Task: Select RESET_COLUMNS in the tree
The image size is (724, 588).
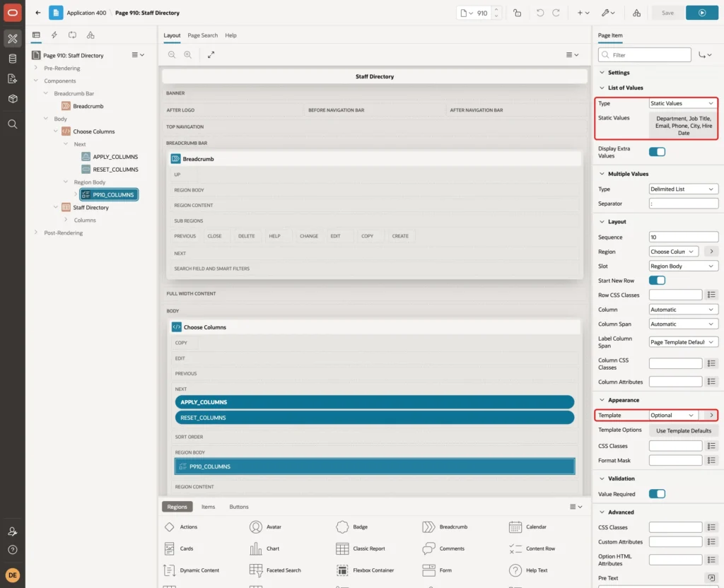Action: (x=115, y=170)
